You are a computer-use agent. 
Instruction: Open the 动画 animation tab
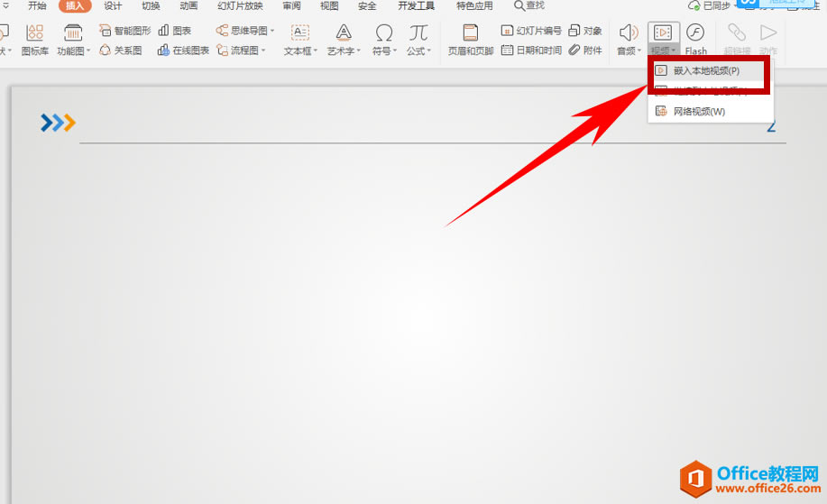click(x=188, y=5)
